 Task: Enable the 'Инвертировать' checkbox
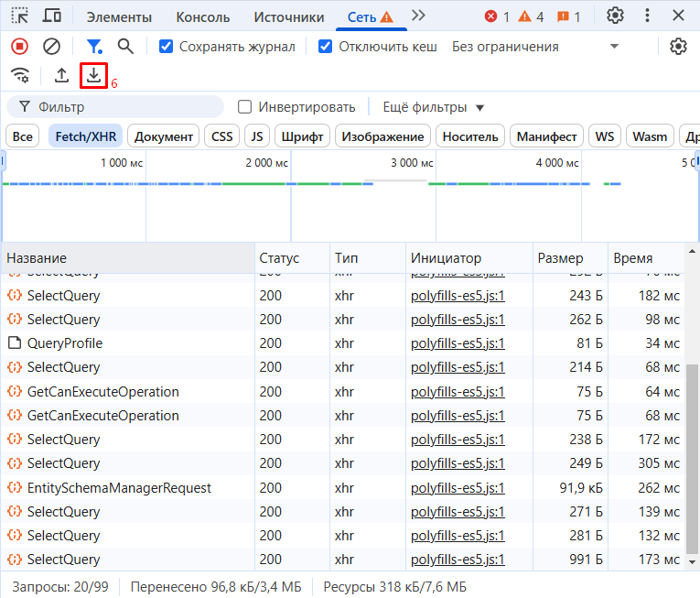(244, 107)
